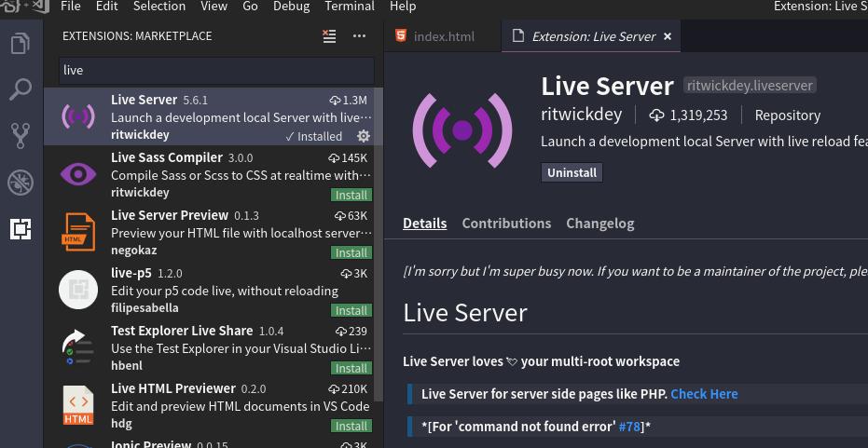This screenshot has height=448, width=868.
Task: Select the Live Server Preview title
Action: pyautogui.click(x=170, y=215)
